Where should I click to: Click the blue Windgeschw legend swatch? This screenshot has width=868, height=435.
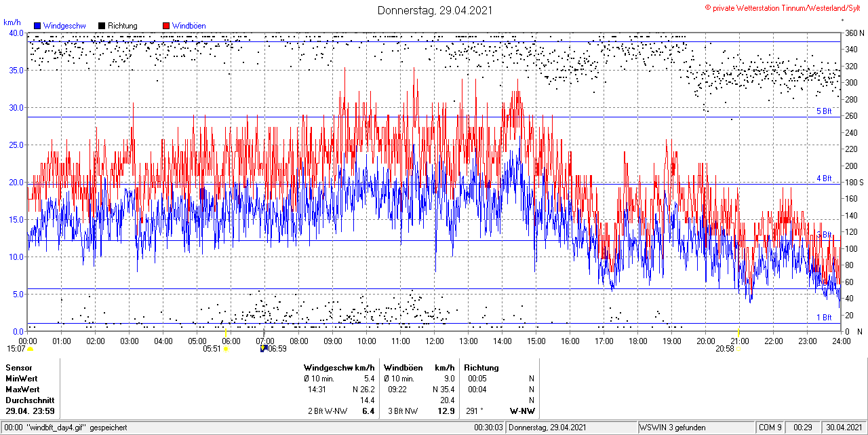coord(37,26)
